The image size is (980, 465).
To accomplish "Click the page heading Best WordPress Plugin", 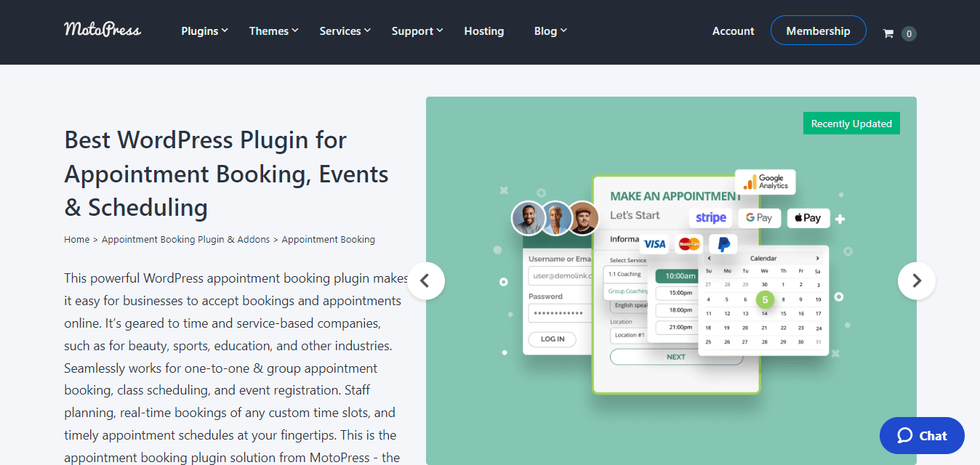I will click(x=227, y=173).
